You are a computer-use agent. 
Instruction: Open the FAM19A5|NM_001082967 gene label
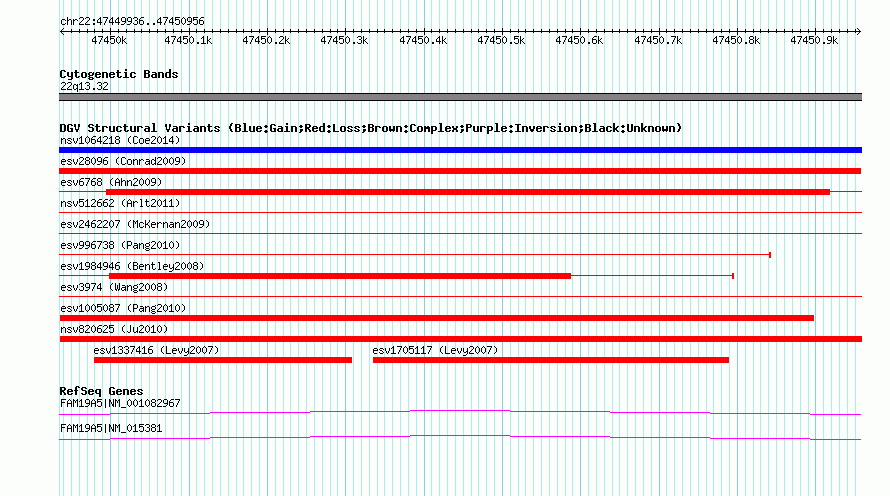click(120, 403)
